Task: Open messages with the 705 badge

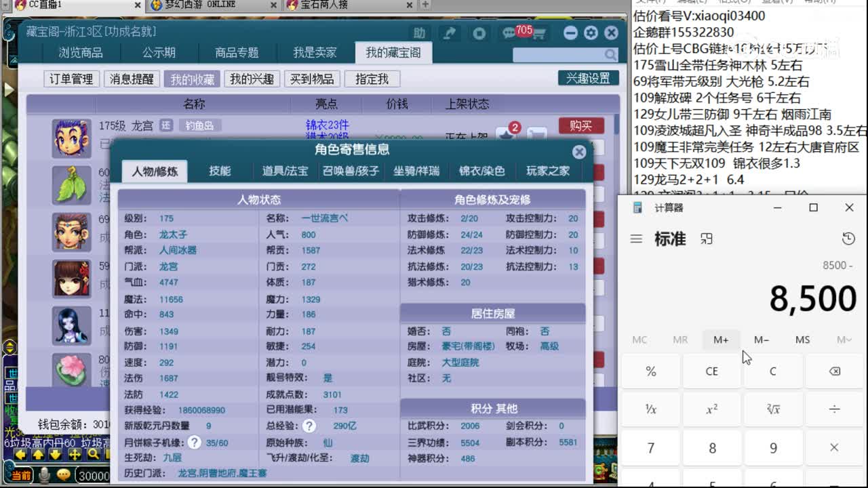Action: (x=511, y=33)
